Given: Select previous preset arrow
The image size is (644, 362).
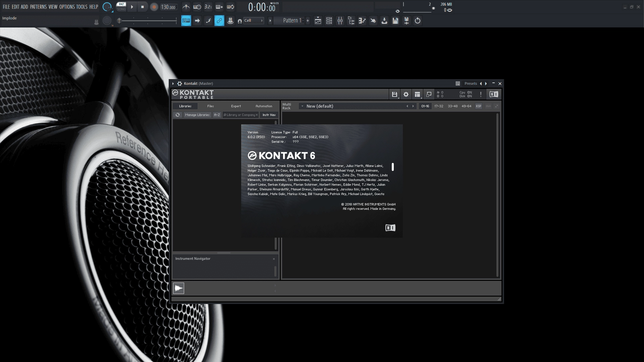Looking at the screenshot, I should pos(481,83).
